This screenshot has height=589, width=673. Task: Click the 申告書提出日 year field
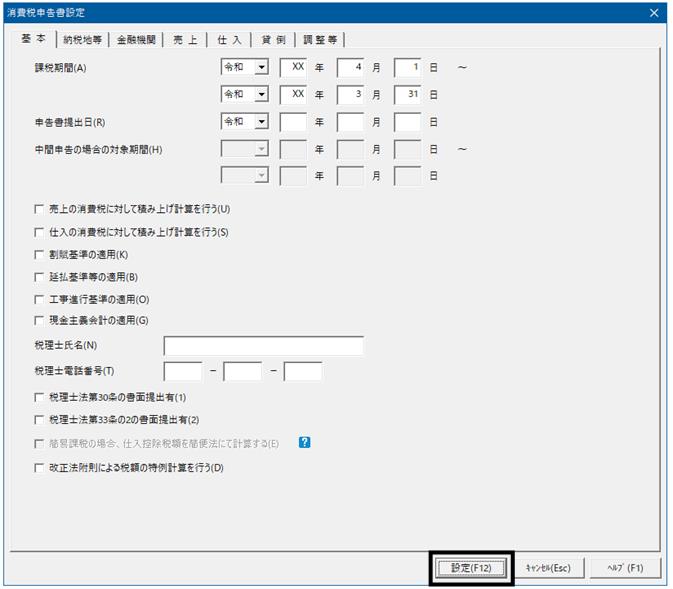(293, 122)
